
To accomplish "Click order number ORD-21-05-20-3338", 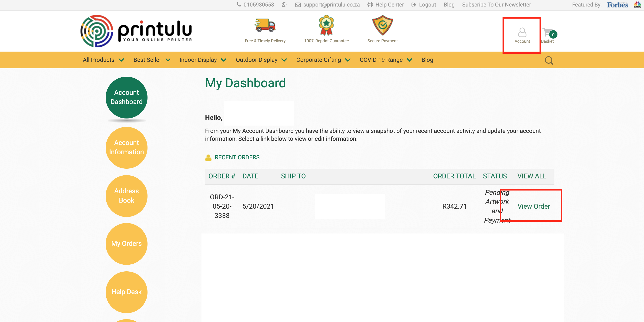I will point(222,206).
